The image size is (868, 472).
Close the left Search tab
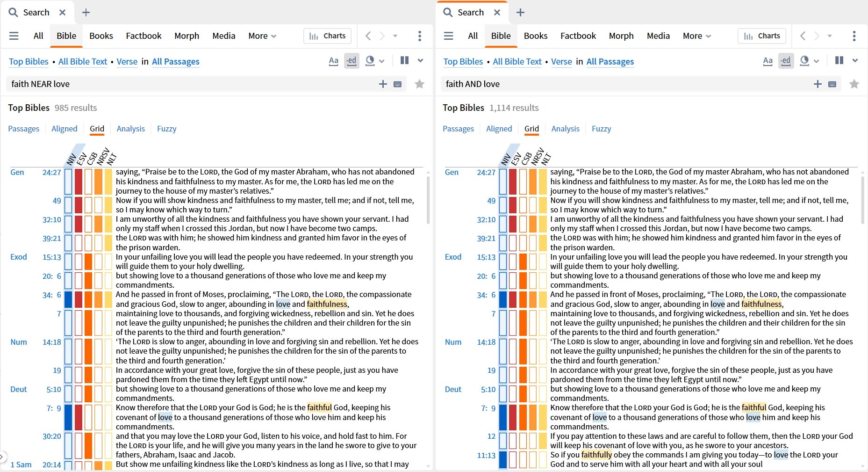point(62,13)
